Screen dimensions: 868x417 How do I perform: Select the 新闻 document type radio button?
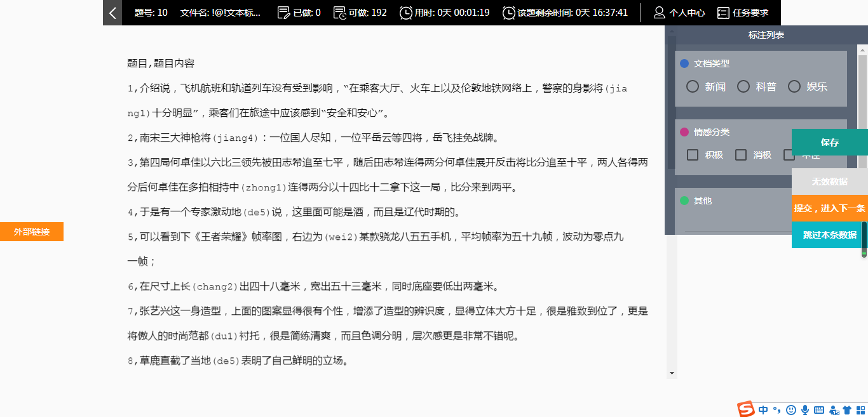(693, 86)
